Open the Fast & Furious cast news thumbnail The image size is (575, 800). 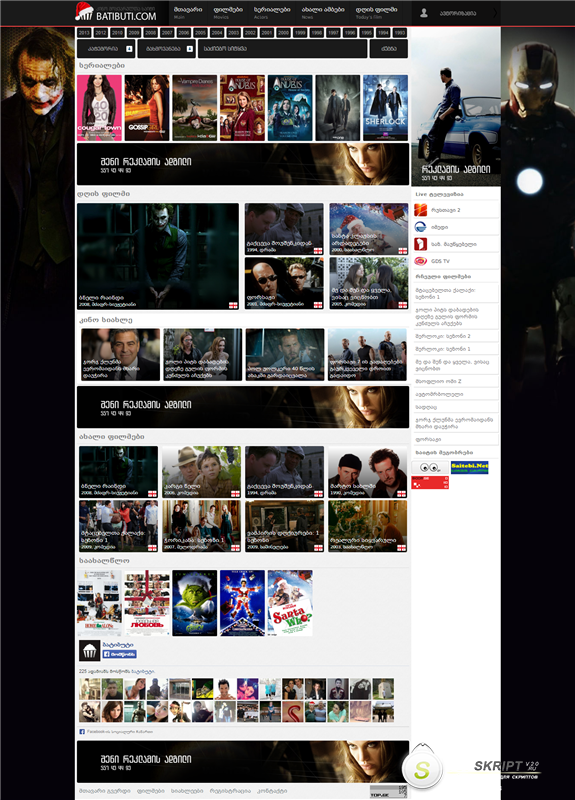tap(367, 355)
